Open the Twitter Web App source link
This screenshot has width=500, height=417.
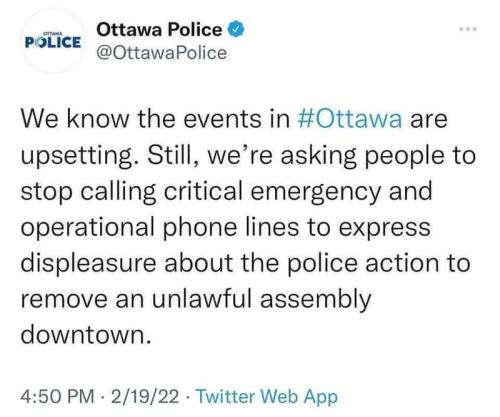(x=267, y=397)
